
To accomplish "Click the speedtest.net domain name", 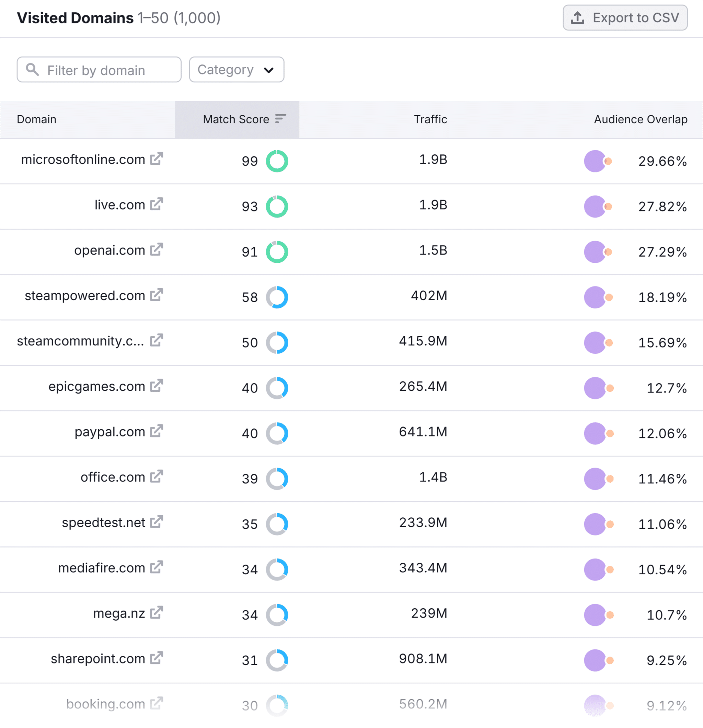I will (x=103, y=522).
